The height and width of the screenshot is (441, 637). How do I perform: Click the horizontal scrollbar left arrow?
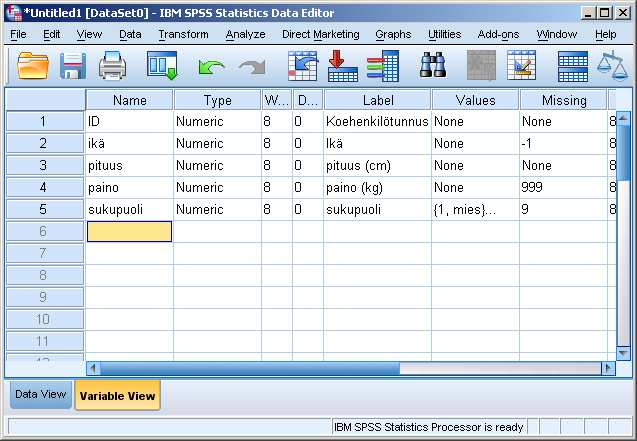(93, 369)
